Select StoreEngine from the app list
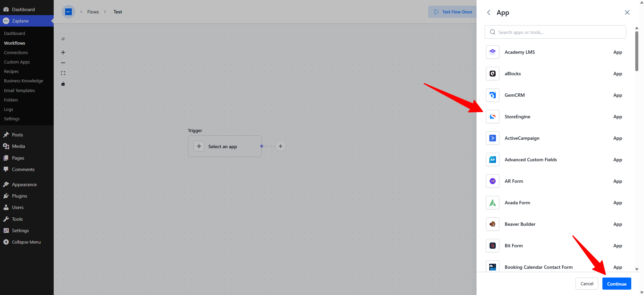The width and height of the screenshot is (644, 295). 555,117
